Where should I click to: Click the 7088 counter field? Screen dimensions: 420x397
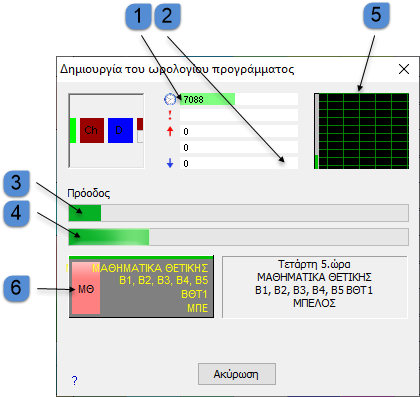239,99
